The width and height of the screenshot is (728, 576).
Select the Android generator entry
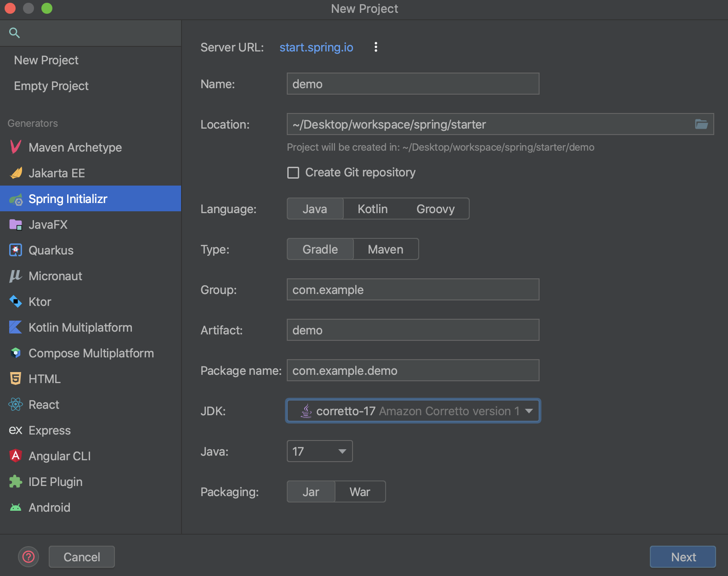pyautogui.click(x=91, y=507)
